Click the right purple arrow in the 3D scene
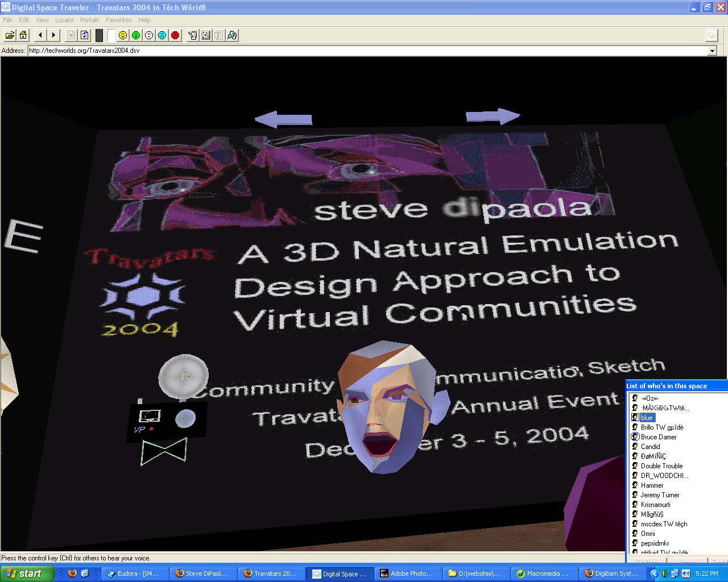The width and height of the screenshot is (728, 582). pos(493,116)
